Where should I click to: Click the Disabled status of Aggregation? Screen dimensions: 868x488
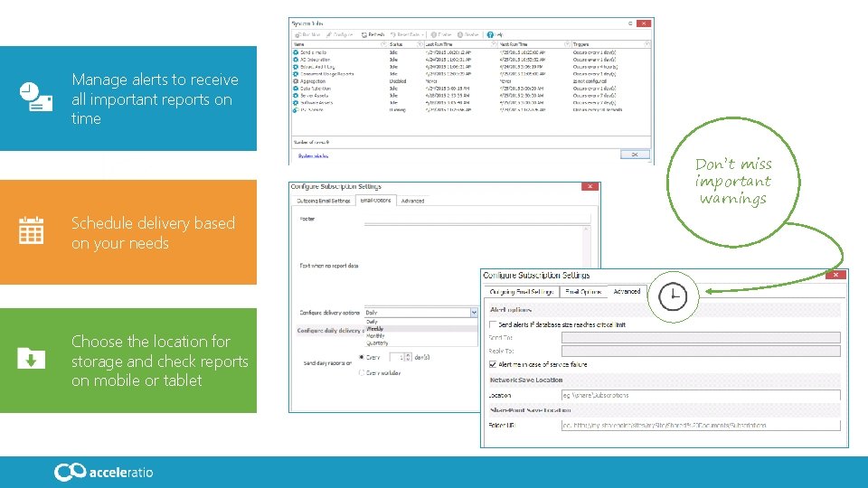click(398, 81)
